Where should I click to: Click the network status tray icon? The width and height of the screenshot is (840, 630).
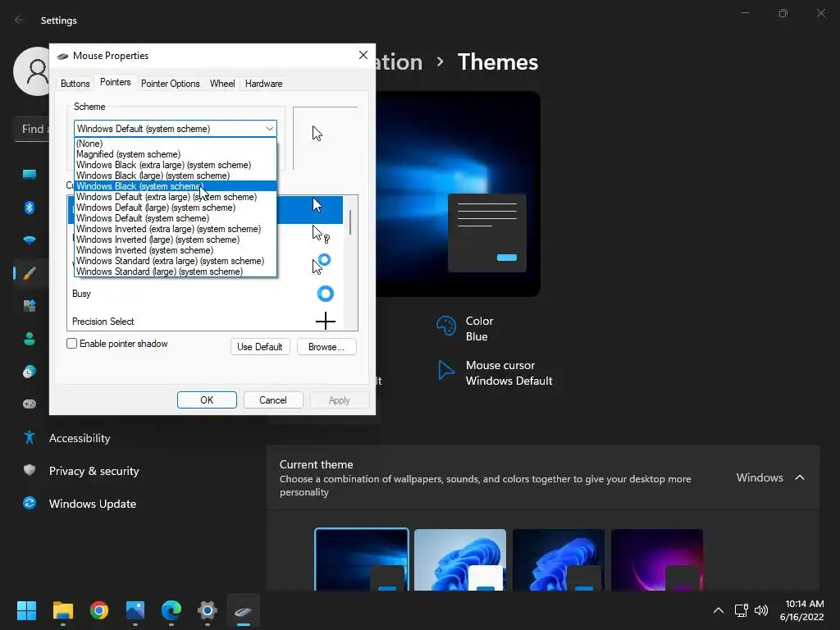741,610
